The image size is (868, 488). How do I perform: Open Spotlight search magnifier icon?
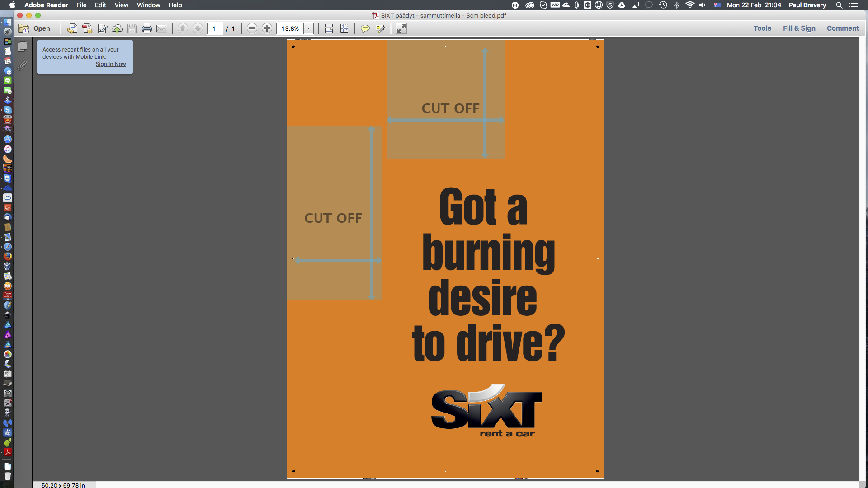(x=839, y=5)
